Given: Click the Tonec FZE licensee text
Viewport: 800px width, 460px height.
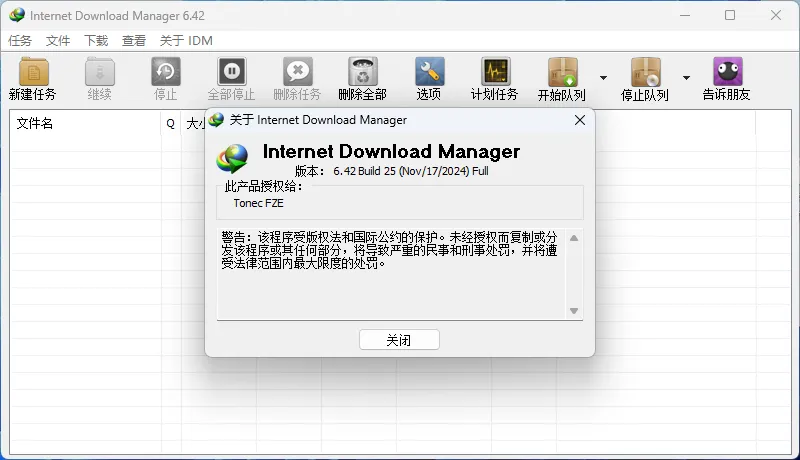Looking at the screenshot, I should pos(258,203).
